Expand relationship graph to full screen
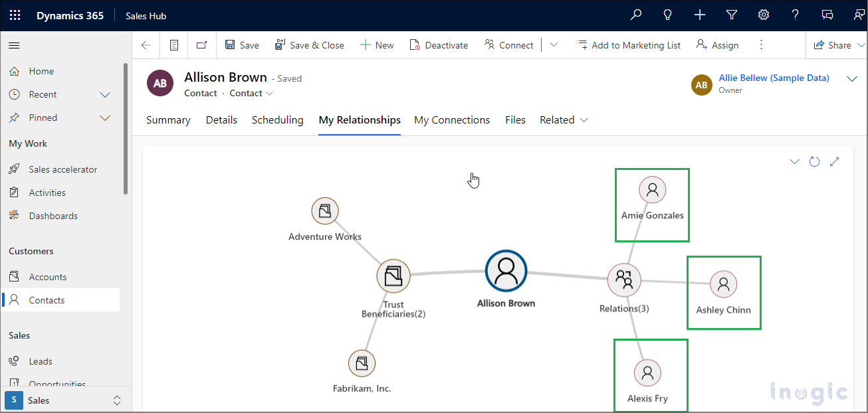Screen dimensions: 868x413 [x=835, y=161]
